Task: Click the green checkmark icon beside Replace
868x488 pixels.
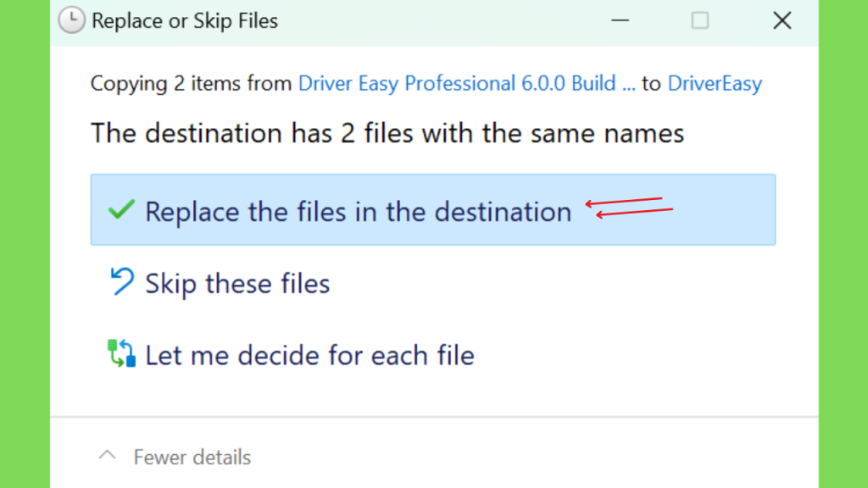Action: click(121, 210)
